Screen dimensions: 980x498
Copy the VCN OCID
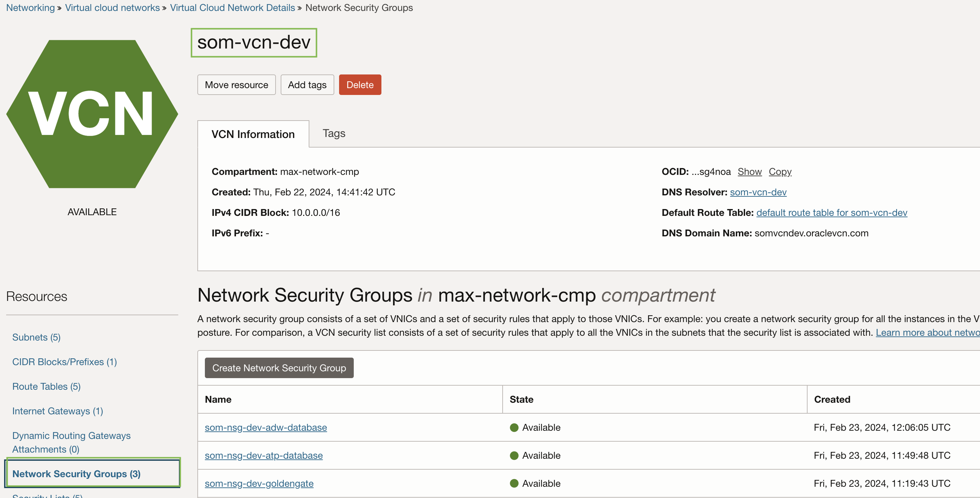[780, 171]
